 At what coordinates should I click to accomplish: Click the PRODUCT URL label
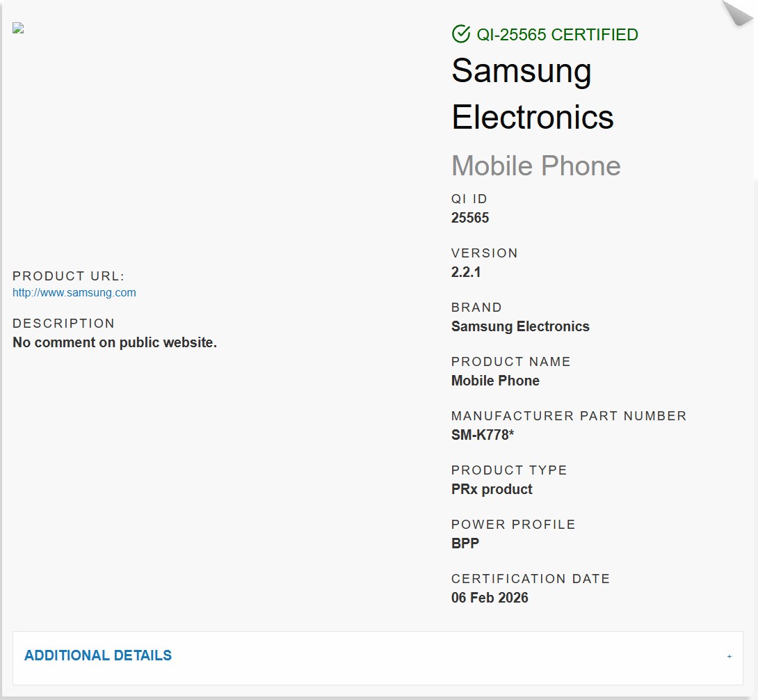coord(69,276)
